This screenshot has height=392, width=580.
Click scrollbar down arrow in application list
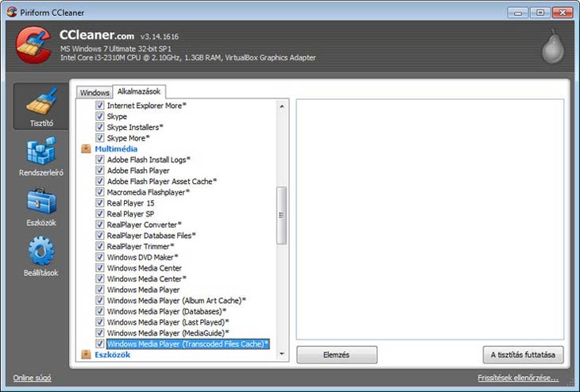[x=282, y=354]
